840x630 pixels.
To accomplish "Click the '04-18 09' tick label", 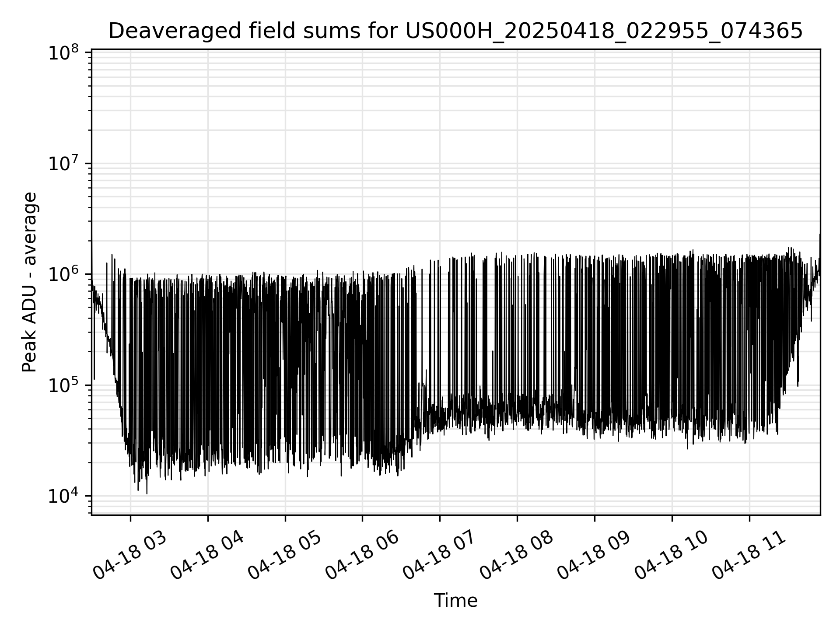I will coord(595,556).
